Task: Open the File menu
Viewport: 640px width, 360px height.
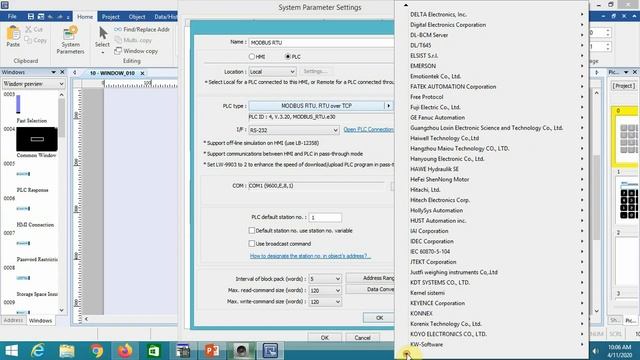Action: [x=12, y=16]
